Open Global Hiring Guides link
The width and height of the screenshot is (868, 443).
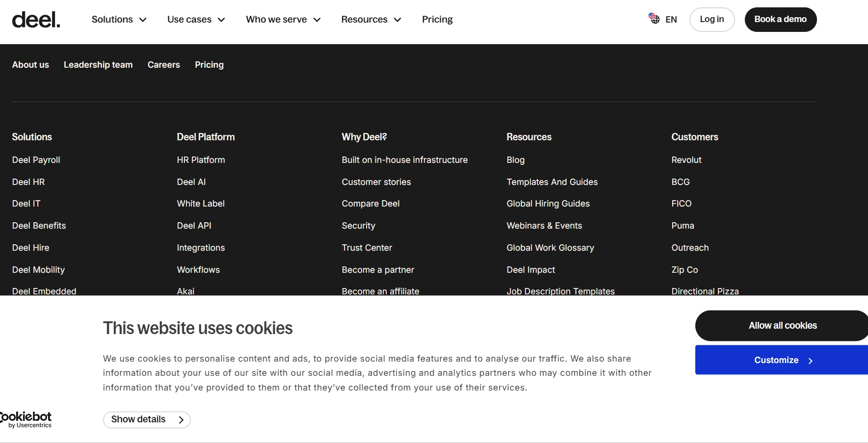549,204
